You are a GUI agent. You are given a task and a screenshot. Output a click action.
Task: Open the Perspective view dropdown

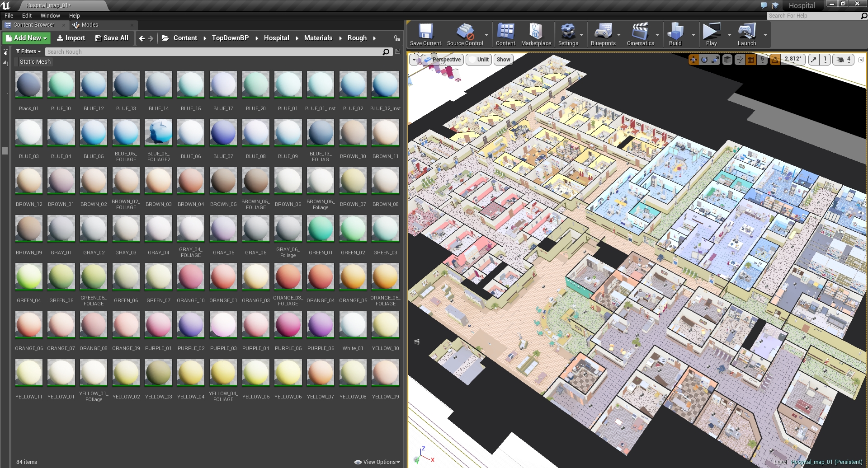(x=443, y=59)
